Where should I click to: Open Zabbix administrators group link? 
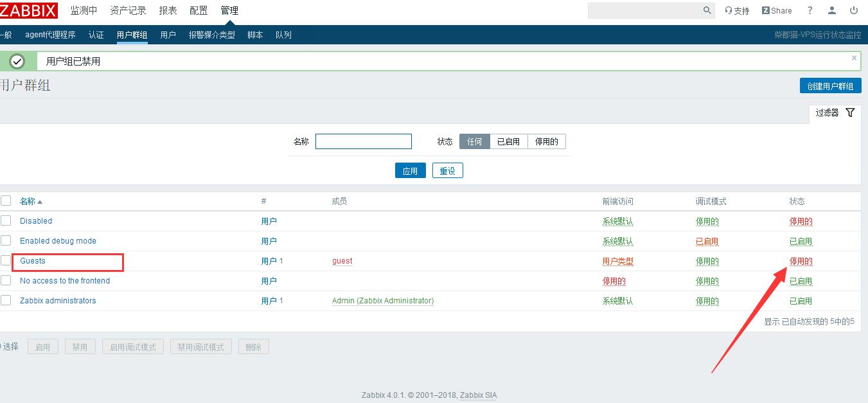58,300
